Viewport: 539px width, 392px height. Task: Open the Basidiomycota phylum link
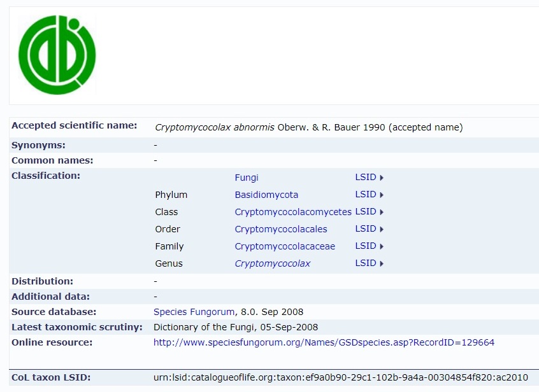266,195
